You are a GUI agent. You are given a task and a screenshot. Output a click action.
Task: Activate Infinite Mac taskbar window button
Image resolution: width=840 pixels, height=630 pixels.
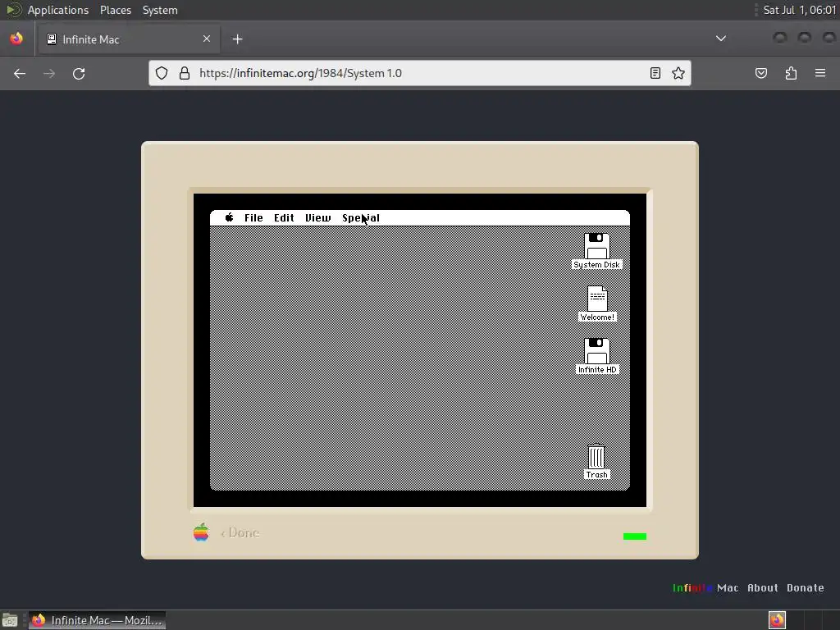97,620
